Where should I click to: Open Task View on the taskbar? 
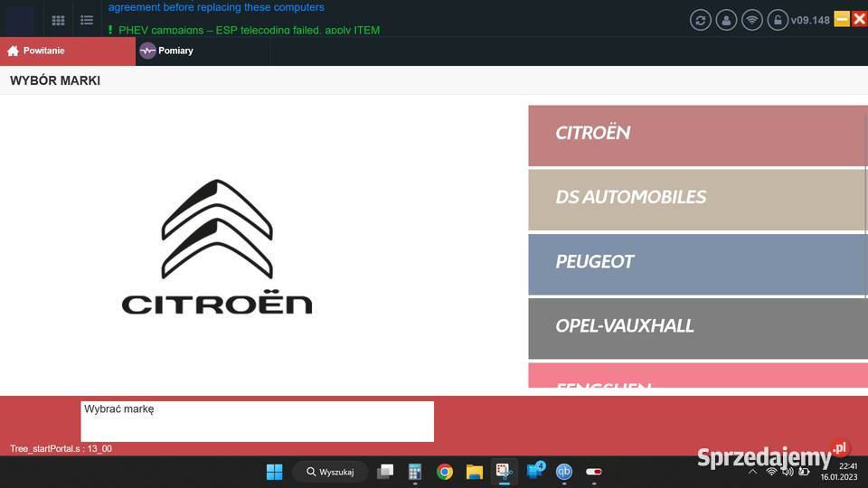click(385, 472)
